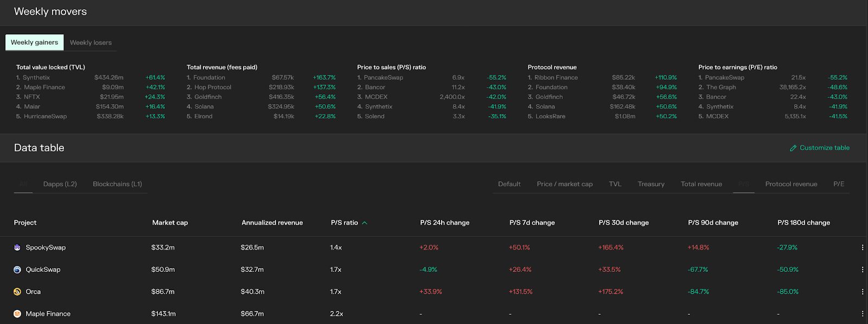Image resolution: width=868 pixels, height=324 pixels.
Task: Click Solana in Protocol revenue list
Action: tap(545, 107)
